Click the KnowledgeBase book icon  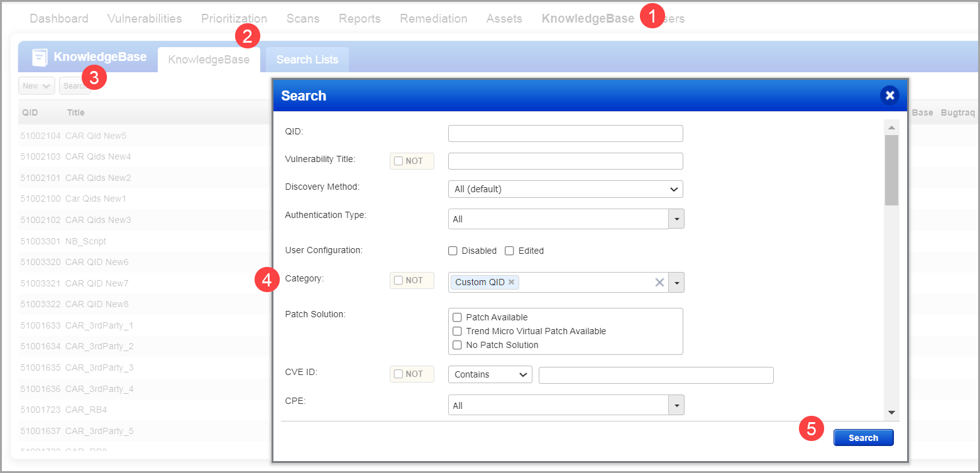pyautogui.click(x=40, y=57)
